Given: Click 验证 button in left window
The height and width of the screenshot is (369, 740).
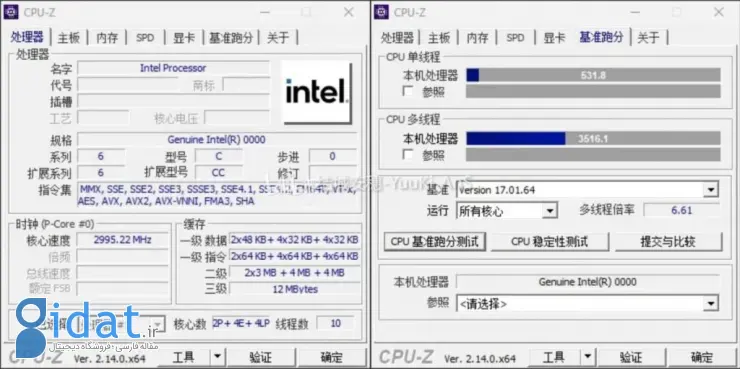Looking at the screenshot, I should pyautogui.click(x=261, y=357).
